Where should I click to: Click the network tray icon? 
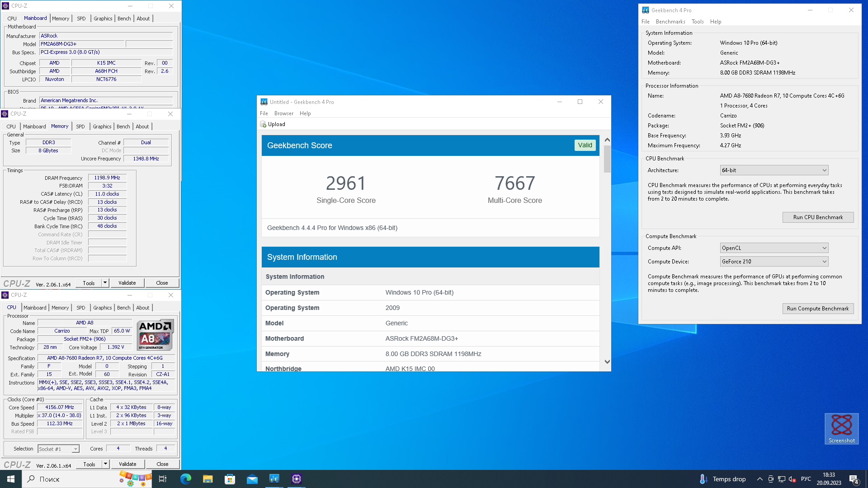pyautogui.click(x=781, y=479)
